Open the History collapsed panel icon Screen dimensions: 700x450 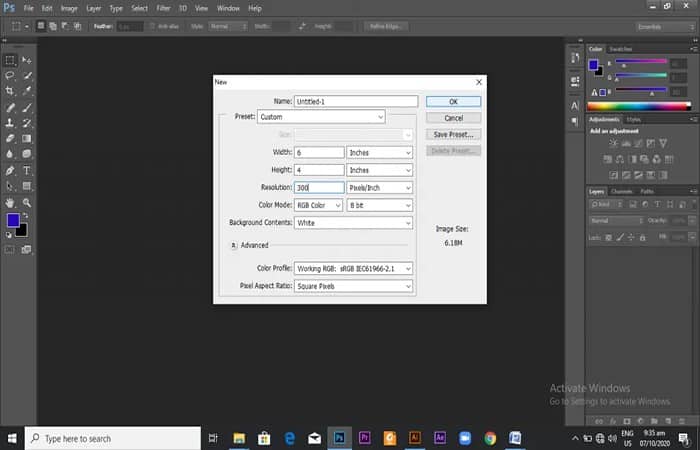pos(575,58)
